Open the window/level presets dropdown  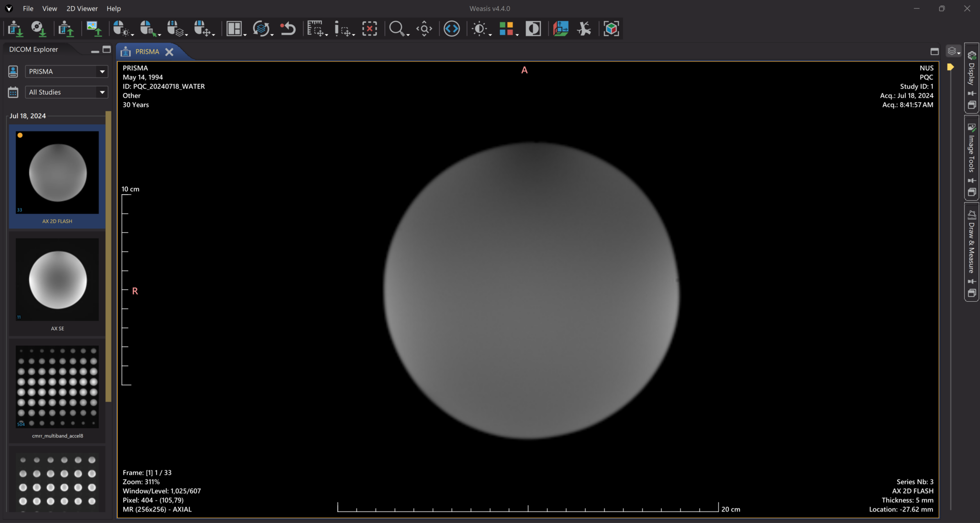pyautogui.click(x=481, y=29)
